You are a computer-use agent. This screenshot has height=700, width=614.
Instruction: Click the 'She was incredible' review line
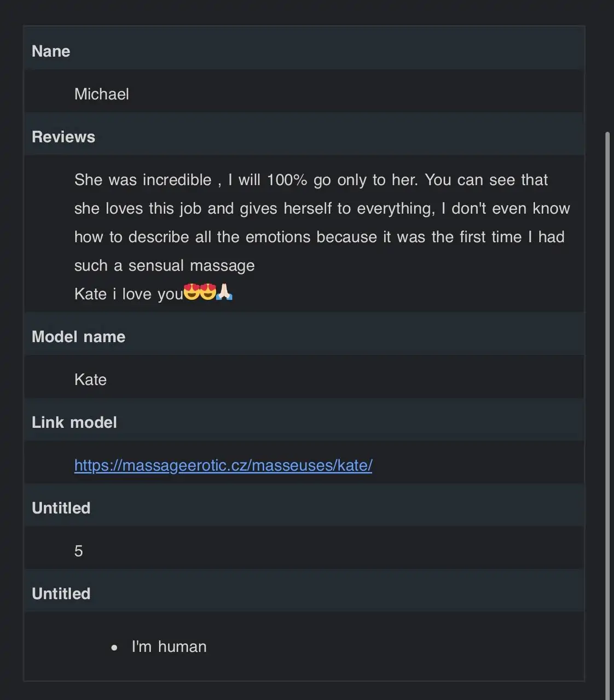click(x=311, y=180)
